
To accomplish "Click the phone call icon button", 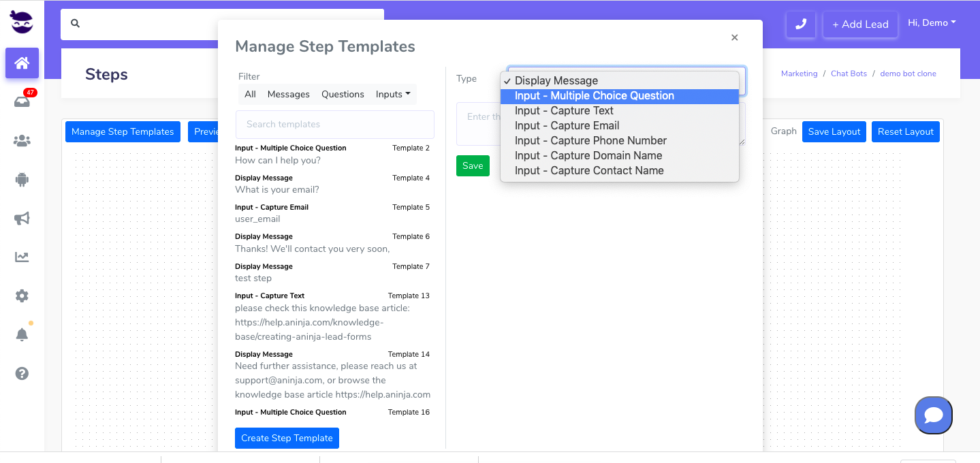I will [801, 24].
